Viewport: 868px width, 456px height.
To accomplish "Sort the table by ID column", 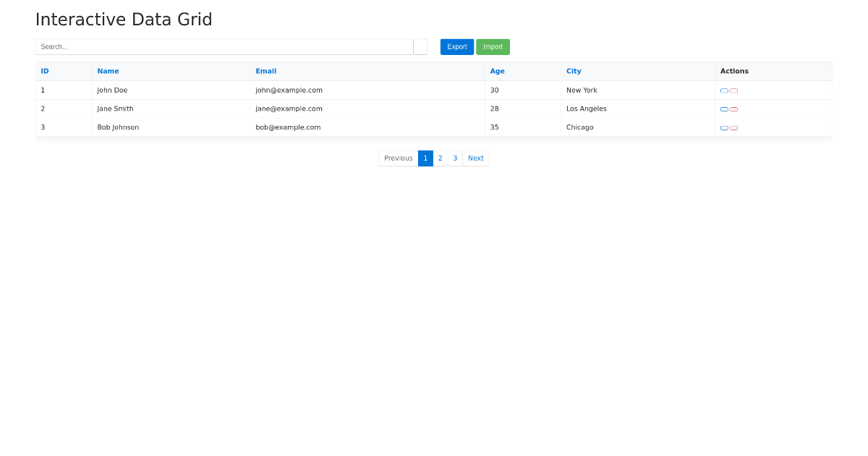I will pyautogui.click(x=45, y=71).
